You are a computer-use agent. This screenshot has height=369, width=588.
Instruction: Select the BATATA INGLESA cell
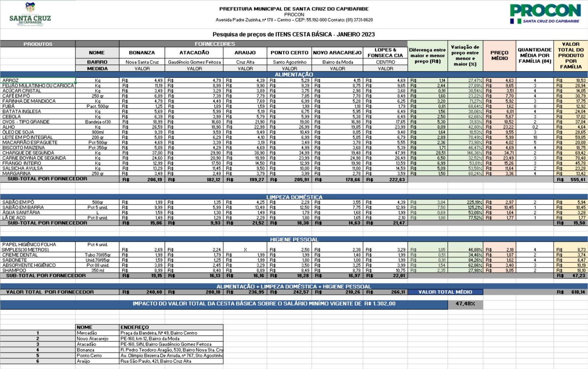pyautogui.click(x=38, y=111)
